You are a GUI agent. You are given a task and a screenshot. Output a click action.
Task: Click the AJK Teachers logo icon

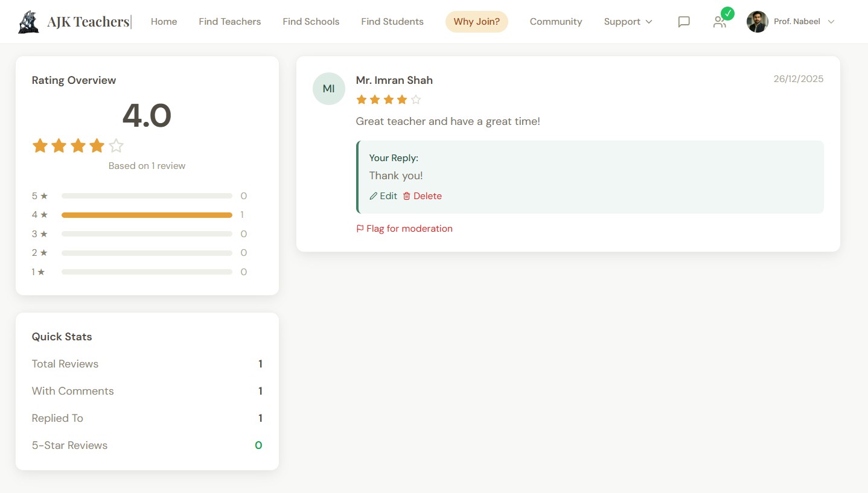click(28, 22)
